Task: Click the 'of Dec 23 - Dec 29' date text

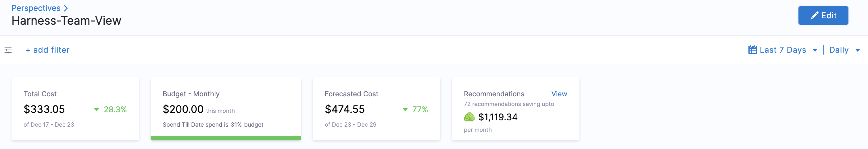Action: point(350,125)
